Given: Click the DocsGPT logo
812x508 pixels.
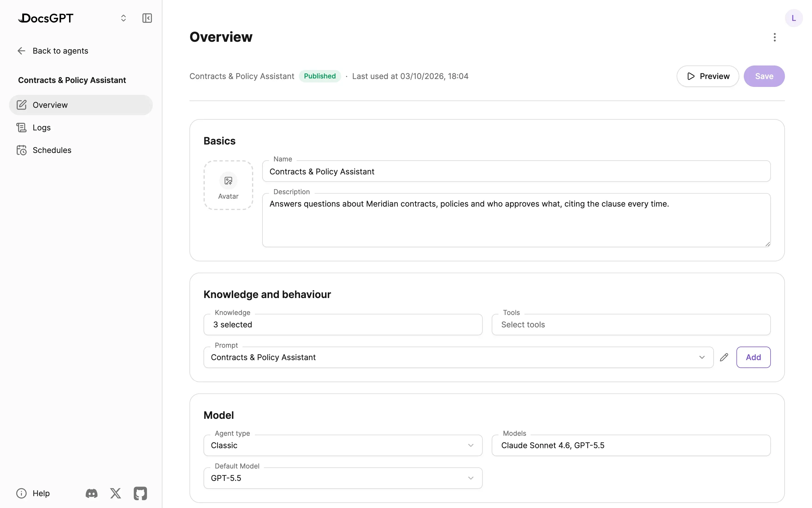Looking at the screenshot, I should click(46, 18).
